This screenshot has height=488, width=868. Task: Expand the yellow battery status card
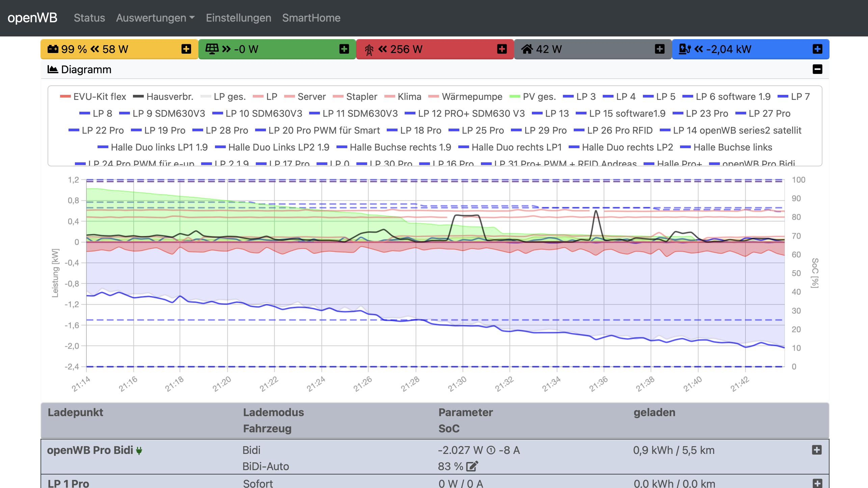[186, 49]
